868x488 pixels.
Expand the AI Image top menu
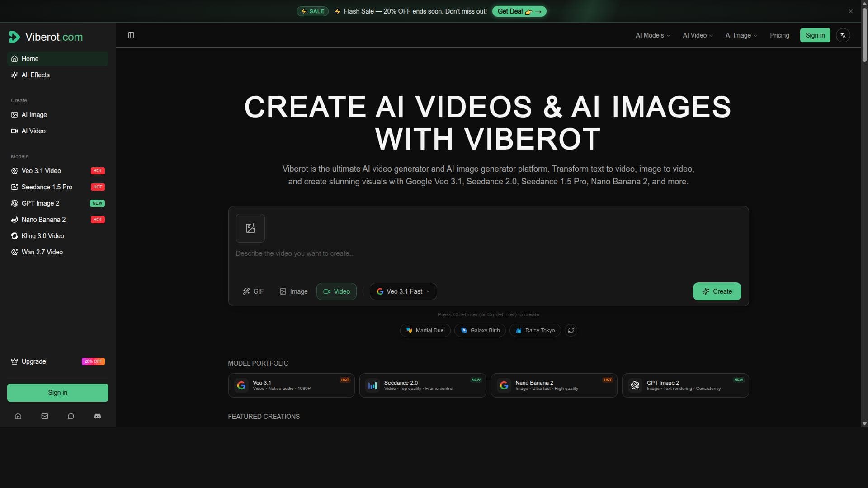coord(741,35)
